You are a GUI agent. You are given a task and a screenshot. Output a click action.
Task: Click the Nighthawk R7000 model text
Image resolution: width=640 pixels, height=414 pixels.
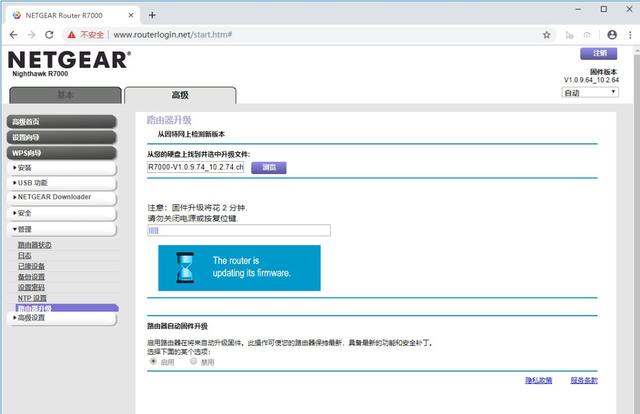(40, 74)
